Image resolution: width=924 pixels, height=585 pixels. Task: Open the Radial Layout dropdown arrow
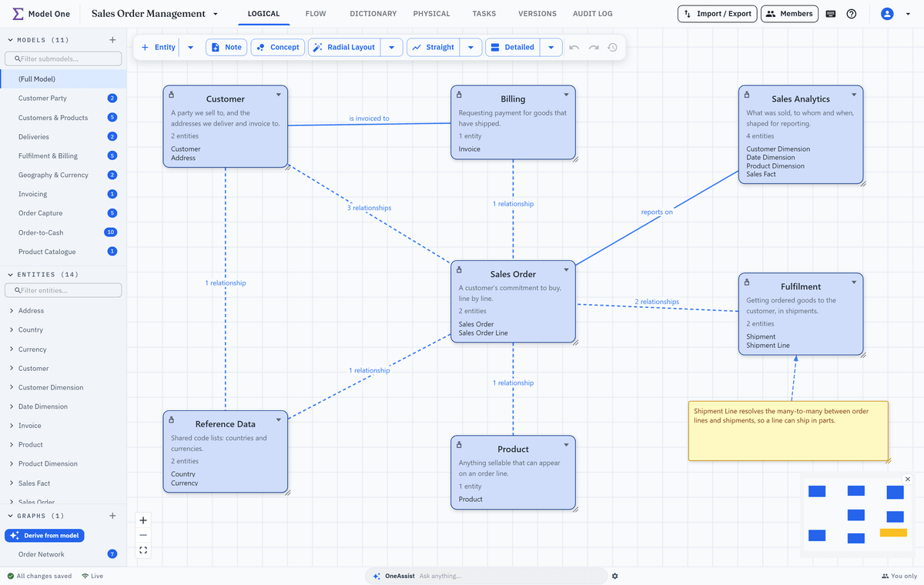pos(392,47)
